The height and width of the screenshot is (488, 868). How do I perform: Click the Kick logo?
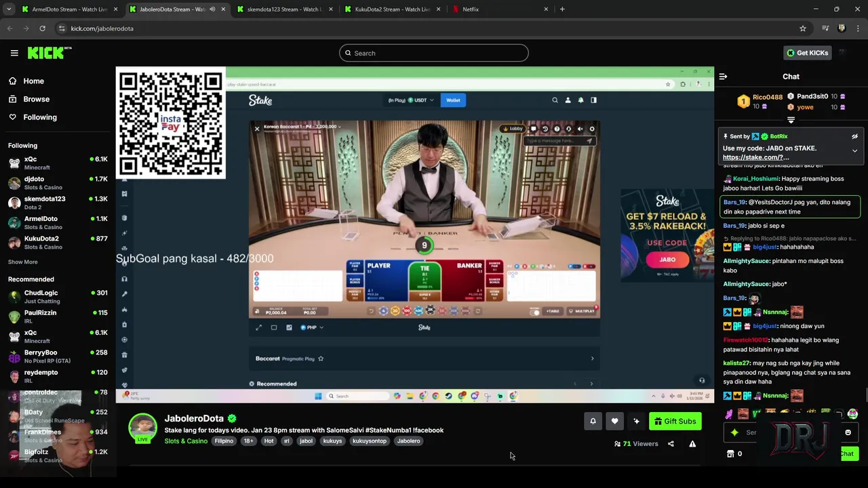click(50, 53)
